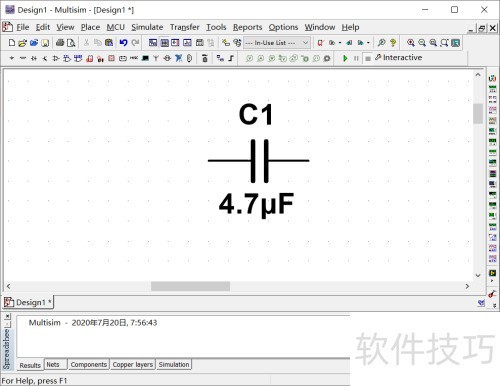500x386 pixels.
Task: Open the help question mark icon
Action: coord(393,43)
